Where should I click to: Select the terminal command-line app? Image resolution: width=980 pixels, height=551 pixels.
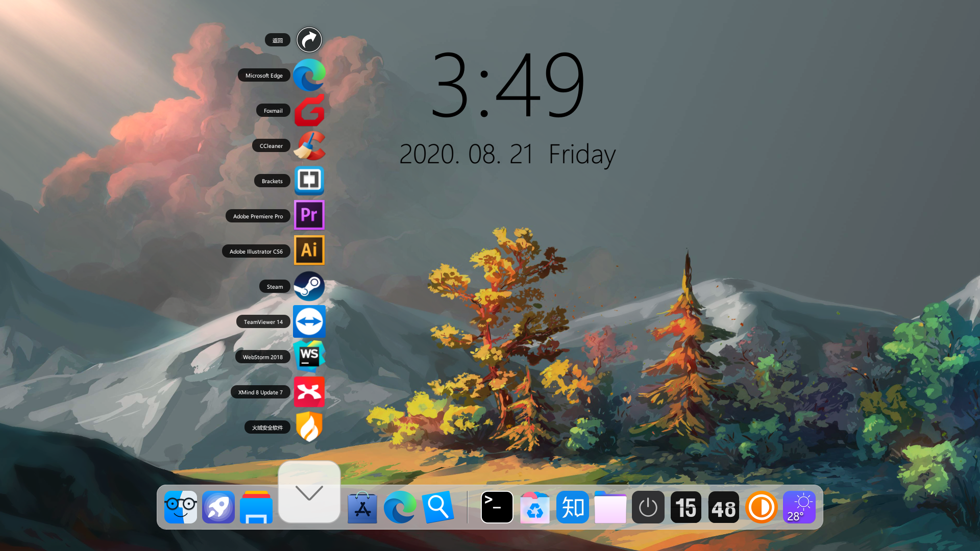coord(497,507)
